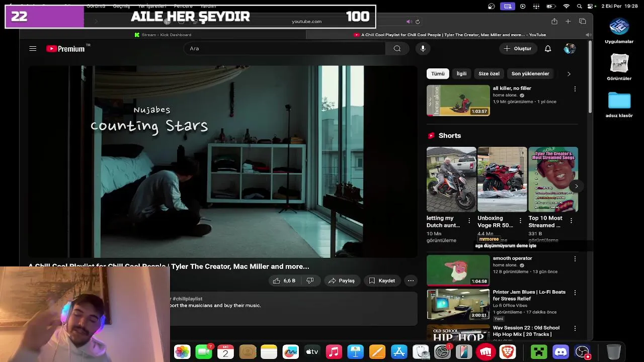Screen dimensions: 644x362
Task: Open Pages from the Dock
Action: (x=377, y=351)
